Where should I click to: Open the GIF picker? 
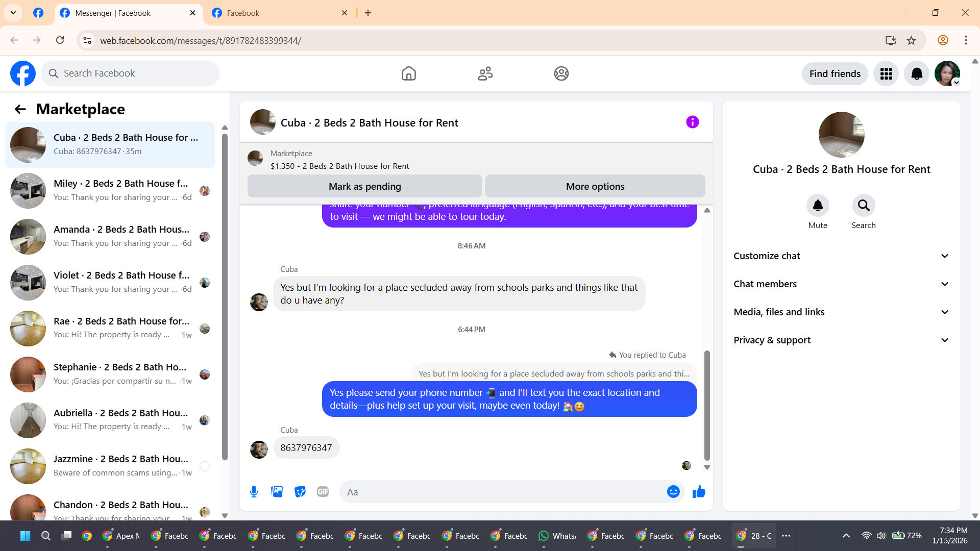[x=323, y=492]
